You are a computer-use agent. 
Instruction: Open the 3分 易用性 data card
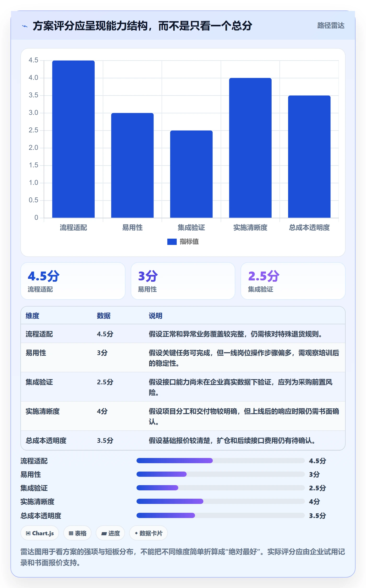point(183,281)
